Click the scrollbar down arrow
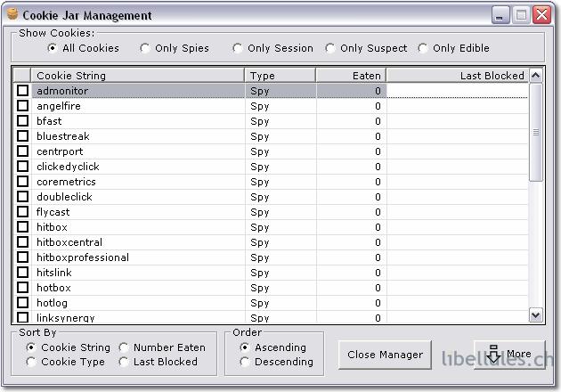 click(536, 314)
